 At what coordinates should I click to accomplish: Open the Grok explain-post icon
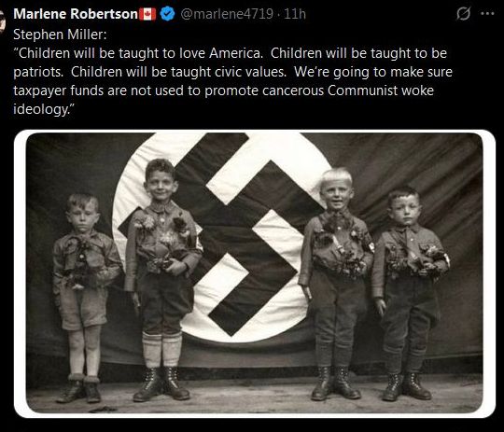click(x=463, y=14)
